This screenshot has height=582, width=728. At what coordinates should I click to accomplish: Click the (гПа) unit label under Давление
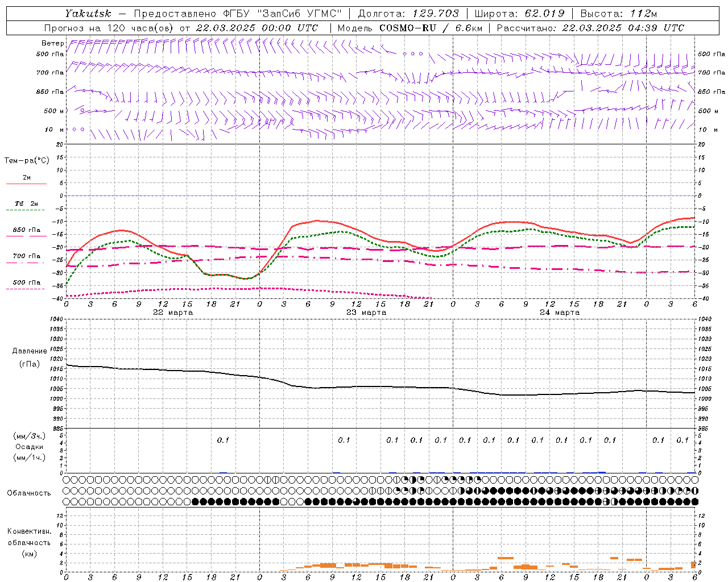coord(30,364)
